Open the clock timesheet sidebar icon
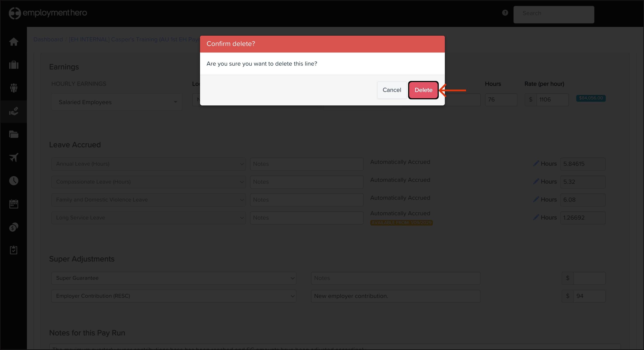Image resolution: width=644 pixels, height=350 pixels. 14,181
